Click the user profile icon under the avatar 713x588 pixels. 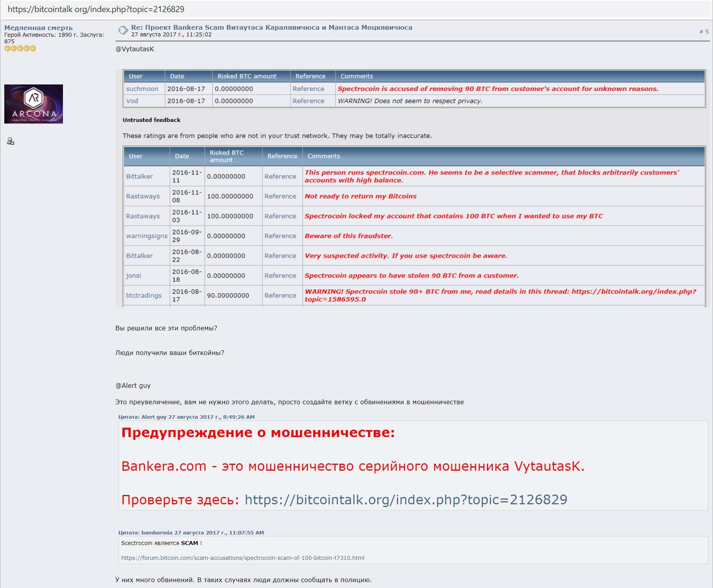coord(11,141)
